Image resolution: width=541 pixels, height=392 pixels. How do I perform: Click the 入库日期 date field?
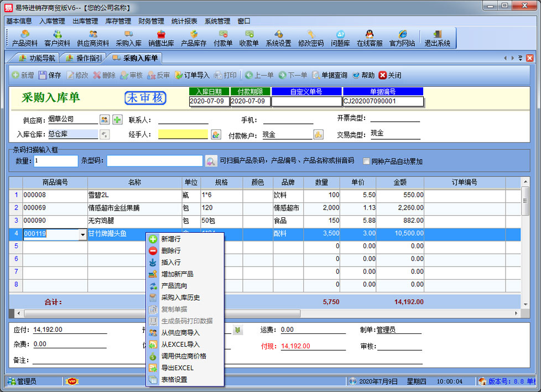click(x=209, y=101)
